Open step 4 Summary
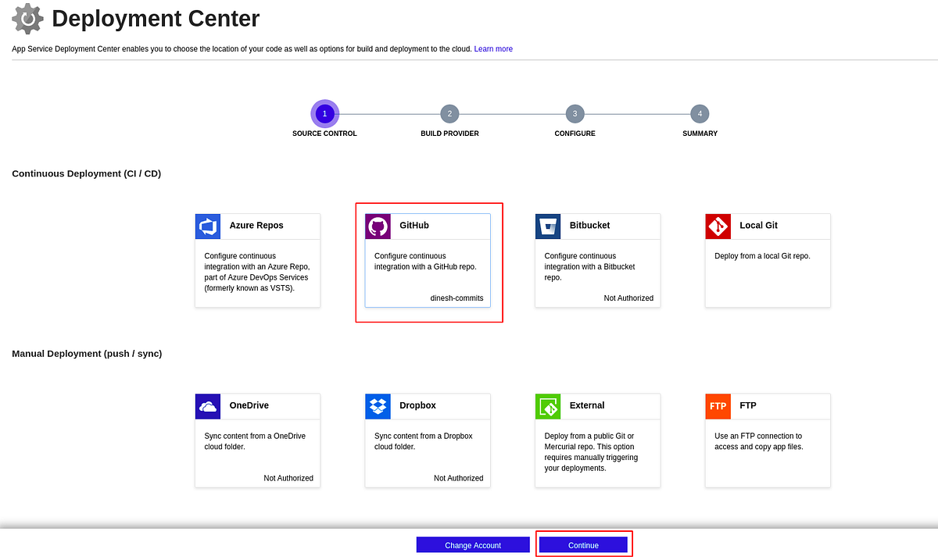Image resolution: width=938 pixels, height=560 pixels. (700, 113)
